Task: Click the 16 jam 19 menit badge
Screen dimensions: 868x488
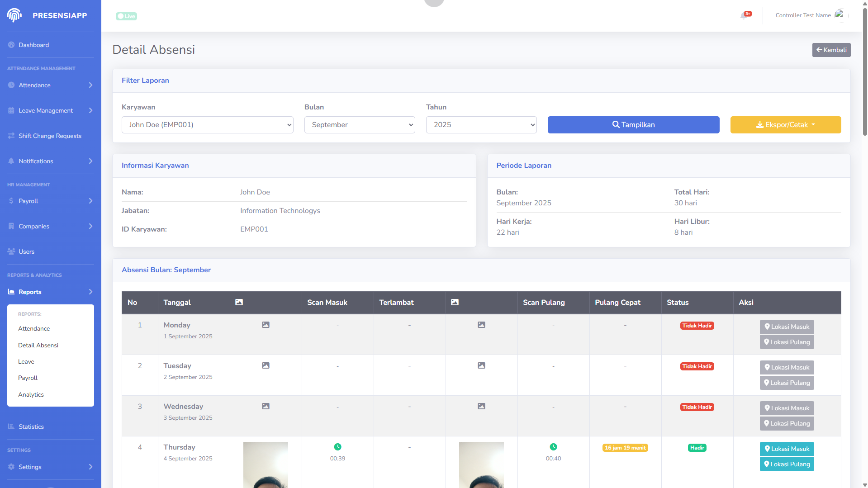Action: coord(626,448)
